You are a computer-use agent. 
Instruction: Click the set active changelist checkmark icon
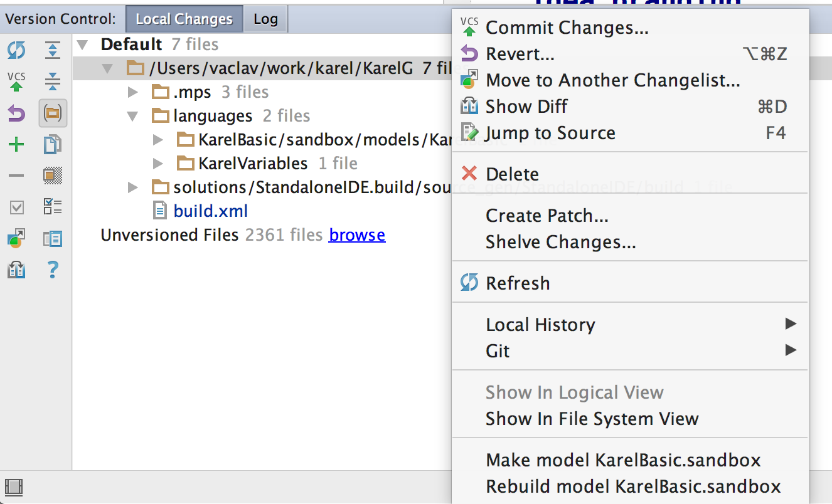16,207
